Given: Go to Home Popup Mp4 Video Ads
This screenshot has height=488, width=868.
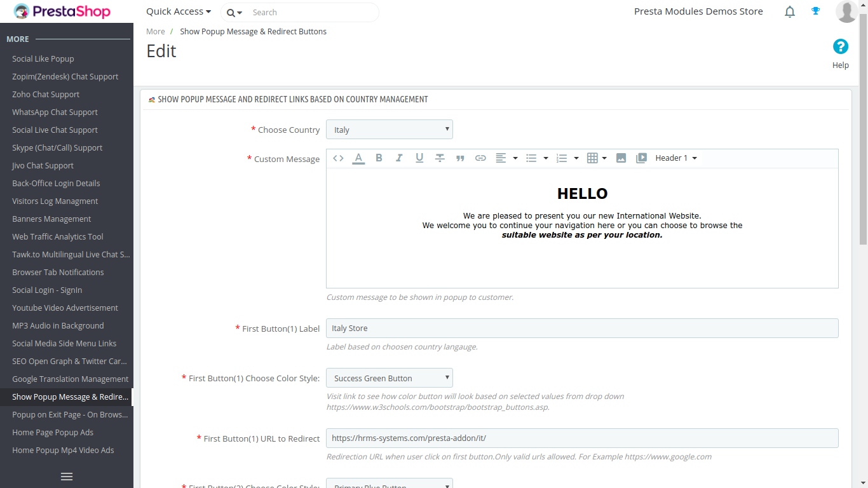Looking at the screenshot, I should [63, 450].
